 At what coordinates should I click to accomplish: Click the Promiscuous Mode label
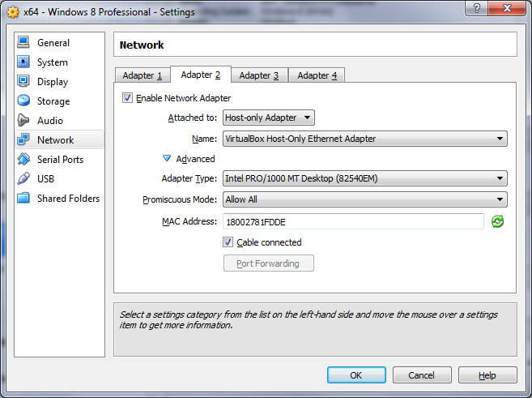tap(180, 199)
